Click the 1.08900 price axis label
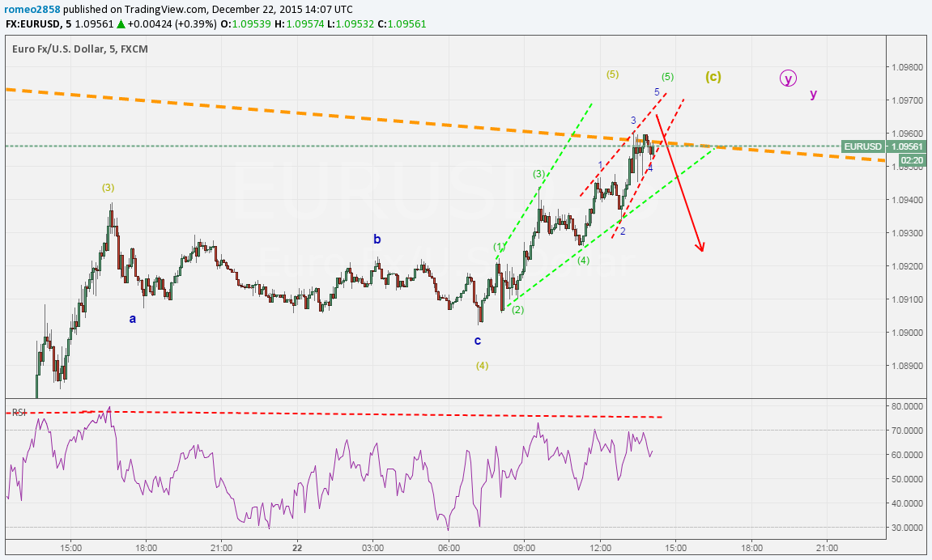The image size is (932, 560). 908,366
